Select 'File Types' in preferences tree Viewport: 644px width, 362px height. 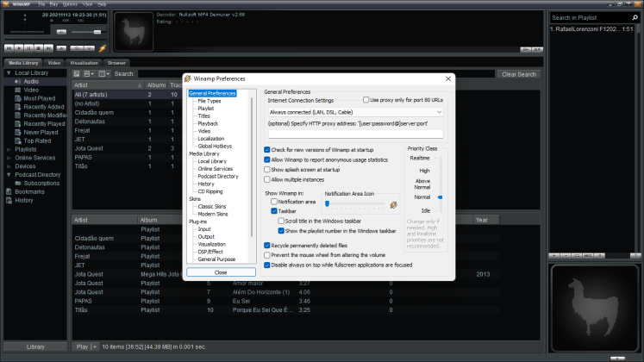209,101
